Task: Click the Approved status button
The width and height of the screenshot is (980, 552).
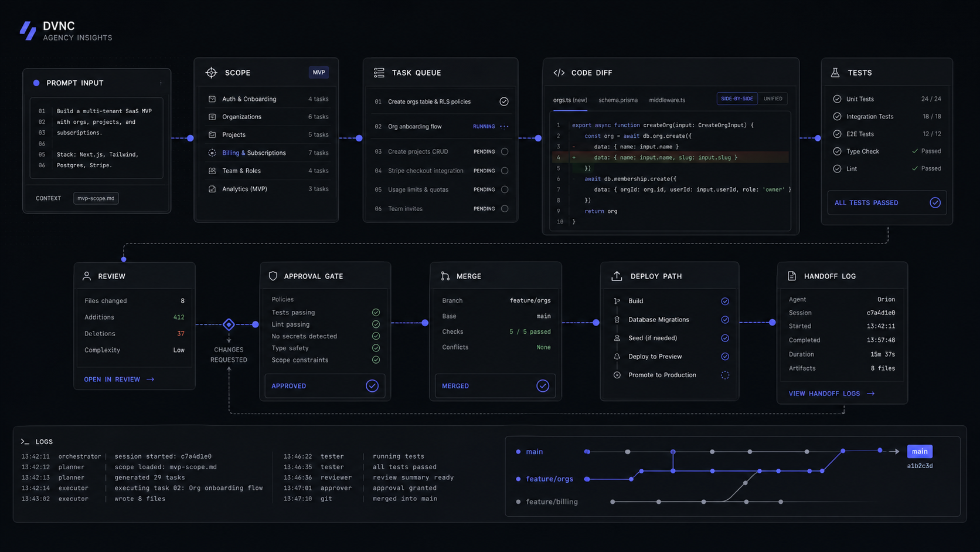Action: (325, 386)
